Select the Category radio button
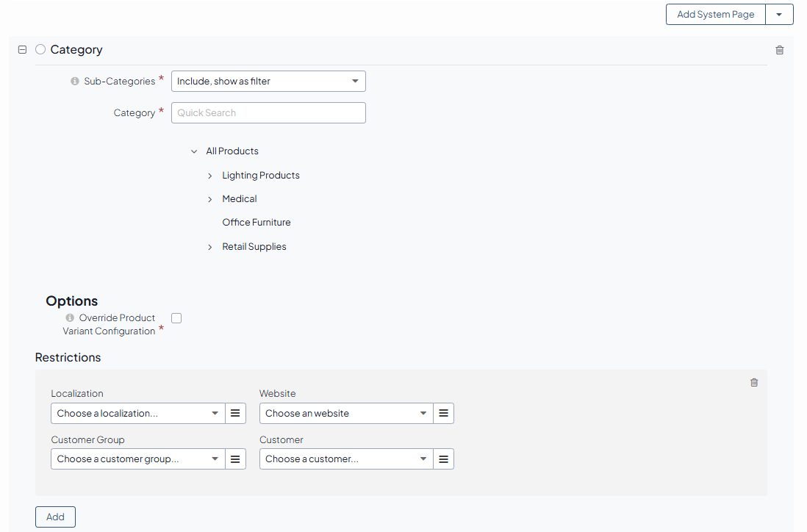807x532 pixels. click(40, 49)
